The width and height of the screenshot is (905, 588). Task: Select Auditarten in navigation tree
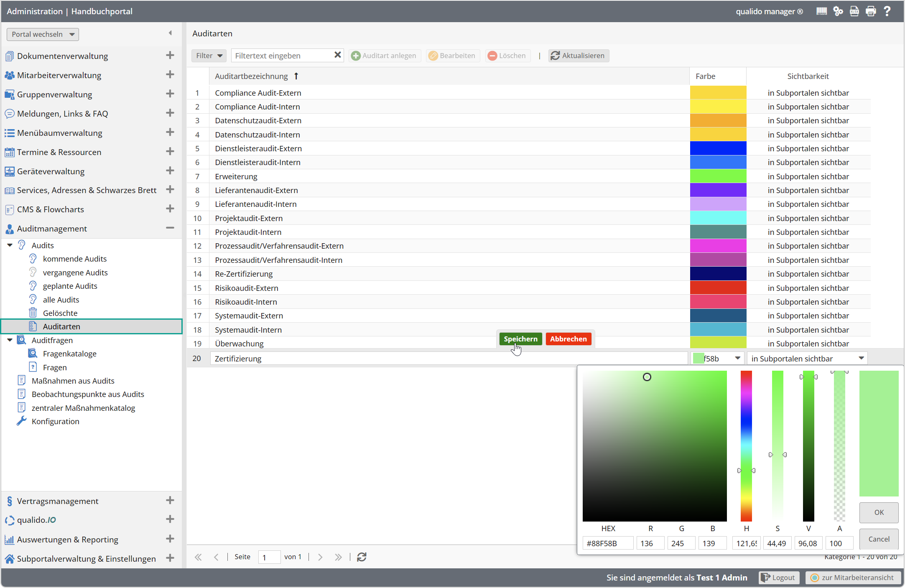pos(92,326)
